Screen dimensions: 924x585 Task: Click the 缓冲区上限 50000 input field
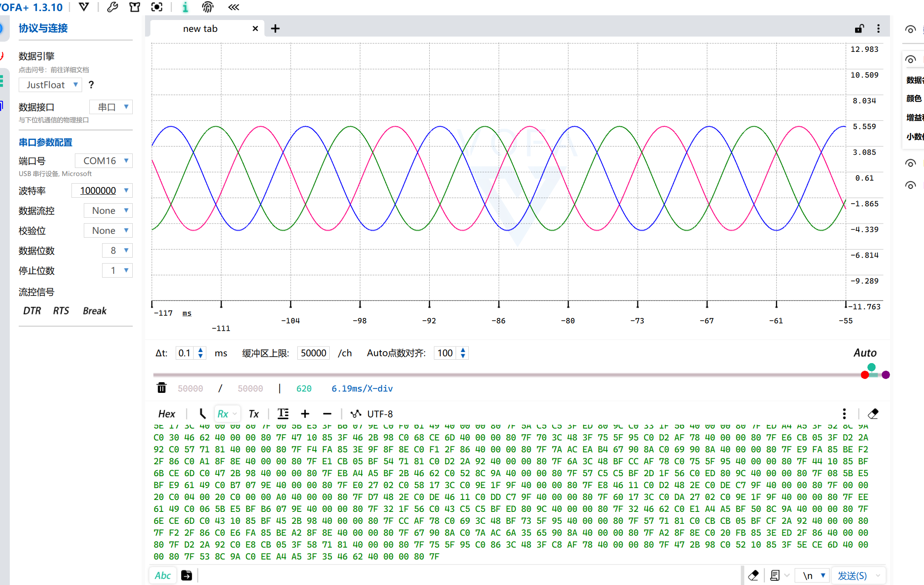[313, 353]
